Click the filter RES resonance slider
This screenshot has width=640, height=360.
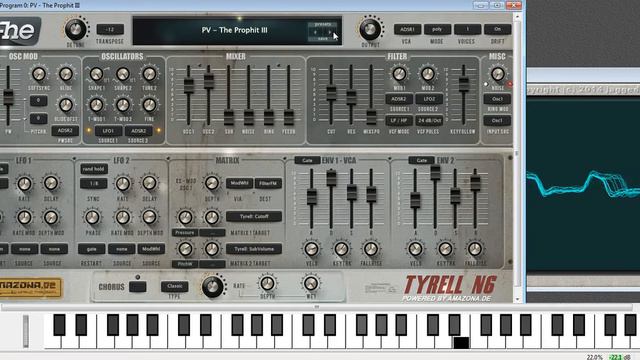pyautogui.click(x=351, y=98)
